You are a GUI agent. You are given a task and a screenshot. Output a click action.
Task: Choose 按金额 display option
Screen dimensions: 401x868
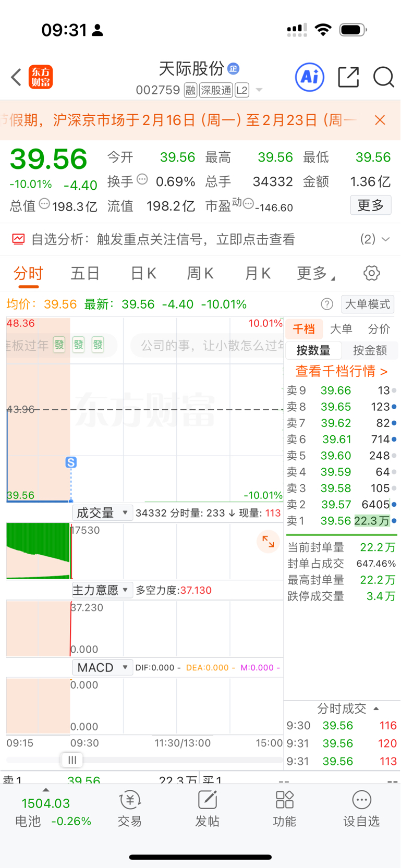[x=370, y=350]
